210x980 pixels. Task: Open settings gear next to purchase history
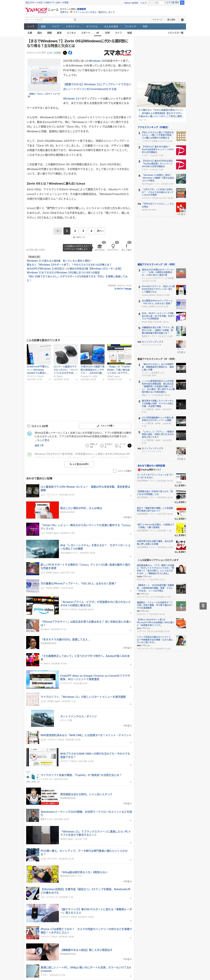pos(182,20)
